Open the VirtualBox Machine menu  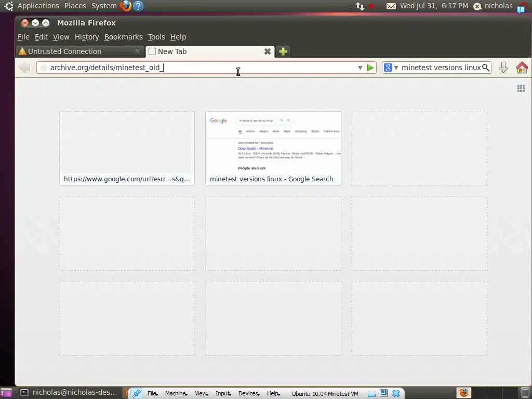(x=176, y=394)
